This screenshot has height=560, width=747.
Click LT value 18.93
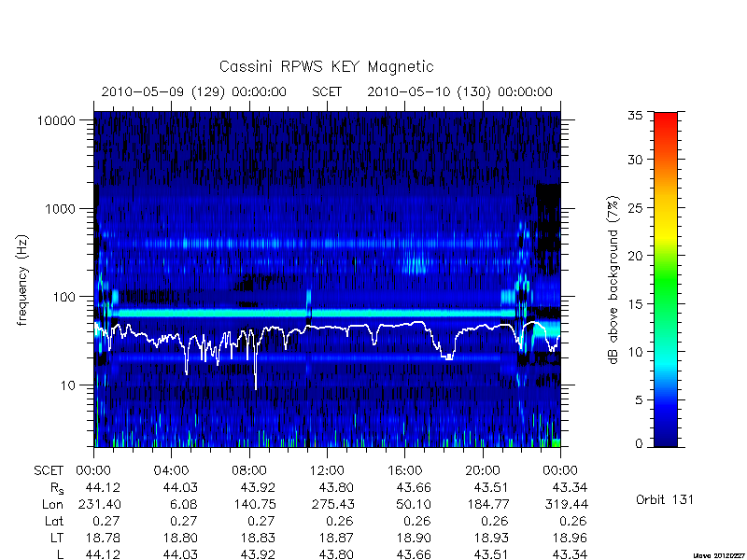(x=491, y=539)
